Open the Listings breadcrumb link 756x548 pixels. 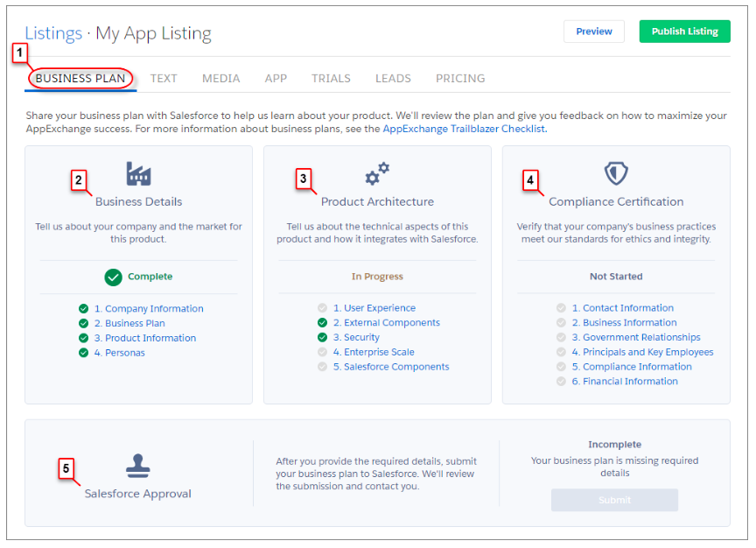(53, 33)
